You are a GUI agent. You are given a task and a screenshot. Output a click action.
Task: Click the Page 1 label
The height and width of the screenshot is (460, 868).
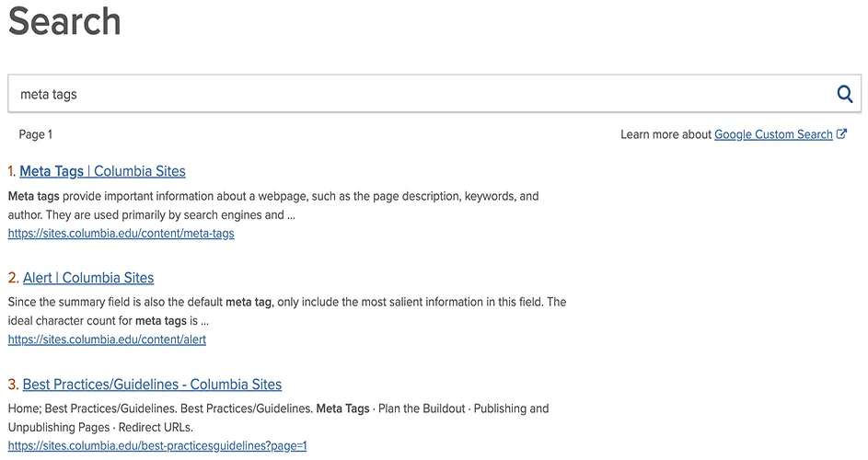35,134
